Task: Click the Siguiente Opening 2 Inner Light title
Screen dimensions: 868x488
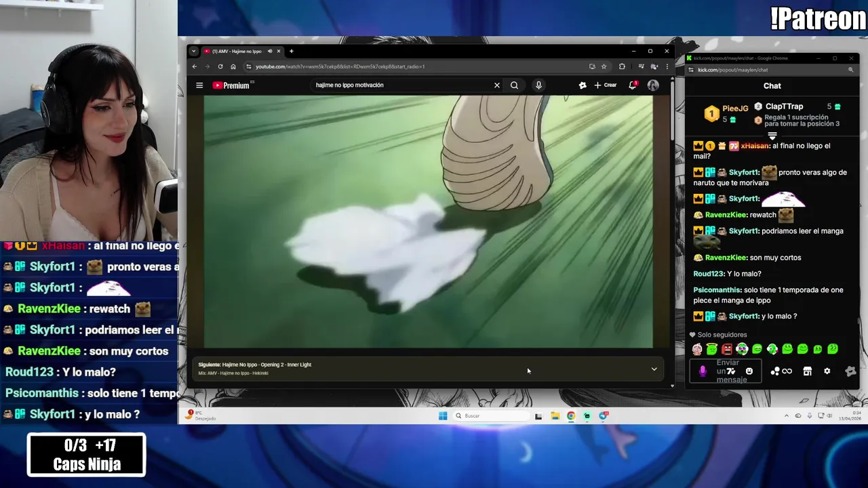Action: coord(267,365)
